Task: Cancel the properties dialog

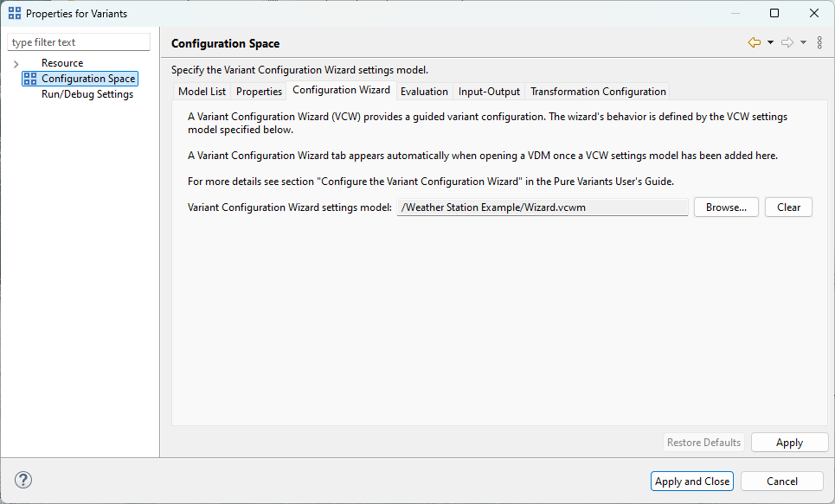Action: click(781, 481)
